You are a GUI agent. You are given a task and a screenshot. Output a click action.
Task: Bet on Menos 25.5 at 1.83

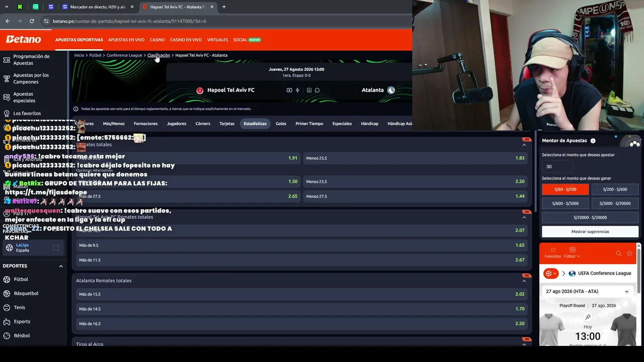tap(415, 158)
